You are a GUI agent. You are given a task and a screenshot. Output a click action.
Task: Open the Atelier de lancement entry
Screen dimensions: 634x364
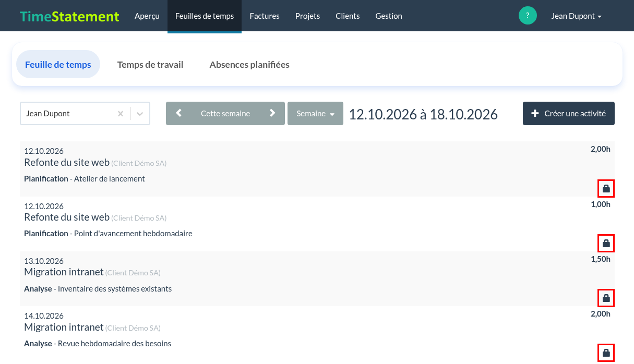[317, 169]
